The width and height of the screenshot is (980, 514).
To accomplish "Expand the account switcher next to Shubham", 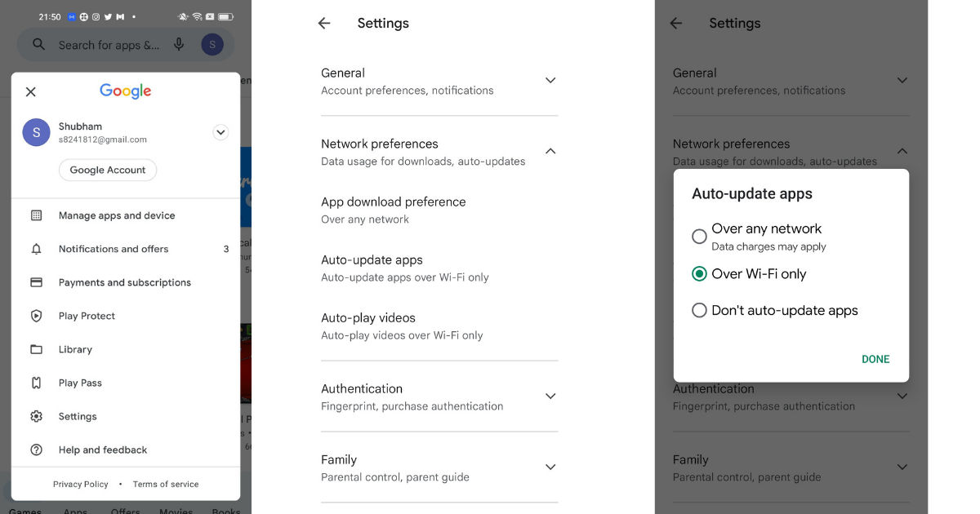I will pyautogui.click(x=220, y=132).
